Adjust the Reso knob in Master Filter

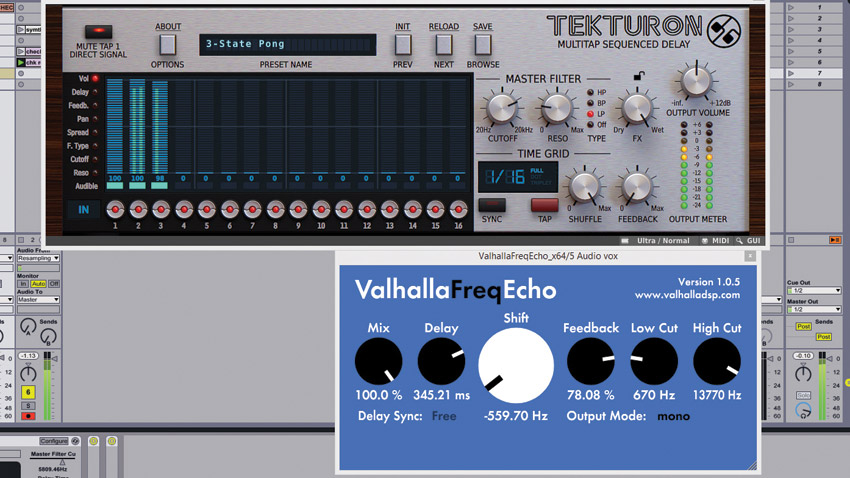[x=557, y=108]
